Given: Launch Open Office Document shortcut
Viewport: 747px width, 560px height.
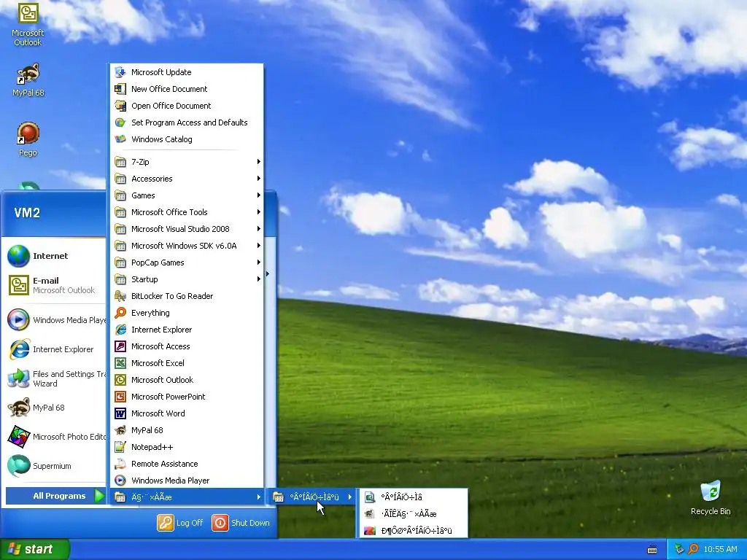Looking at the screenshot, I should tap(186, 106).
